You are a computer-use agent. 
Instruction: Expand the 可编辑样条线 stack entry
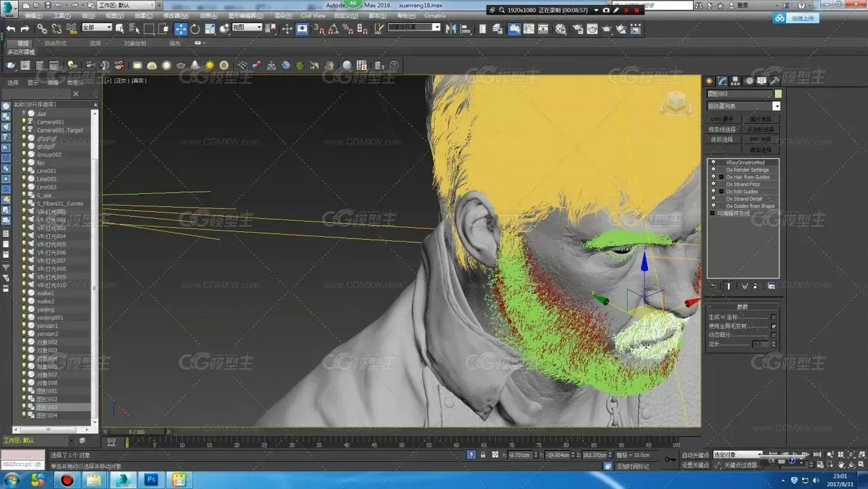coord(712,213)
